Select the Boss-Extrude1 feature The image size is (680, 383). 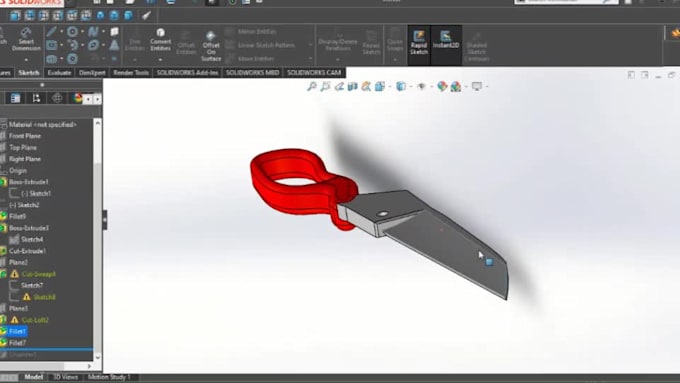pyautogui.click(x=29, y=182)
